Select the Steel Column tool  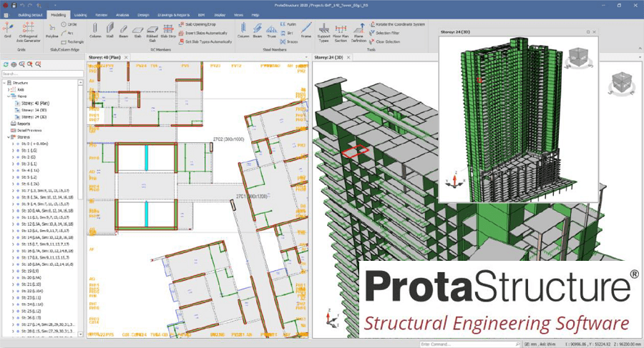pos(243,30)
